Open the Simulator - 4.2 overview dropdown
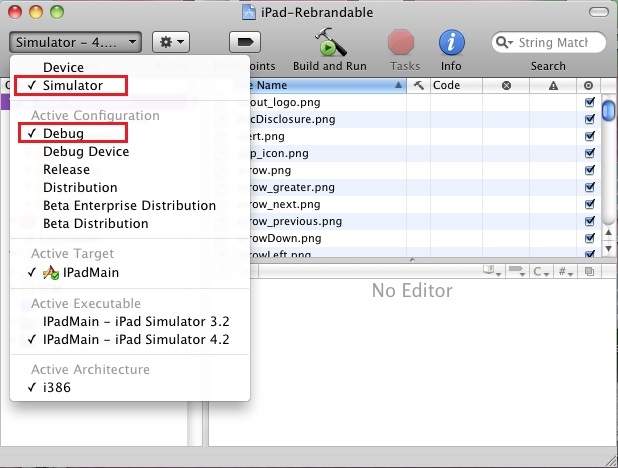 (x=76, y=42)
